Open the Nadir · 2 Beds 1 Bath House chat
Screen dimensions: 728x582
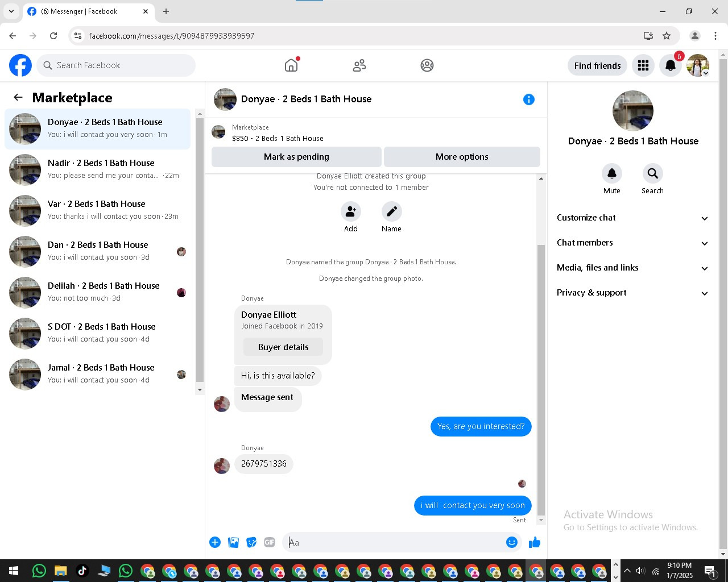98,170
